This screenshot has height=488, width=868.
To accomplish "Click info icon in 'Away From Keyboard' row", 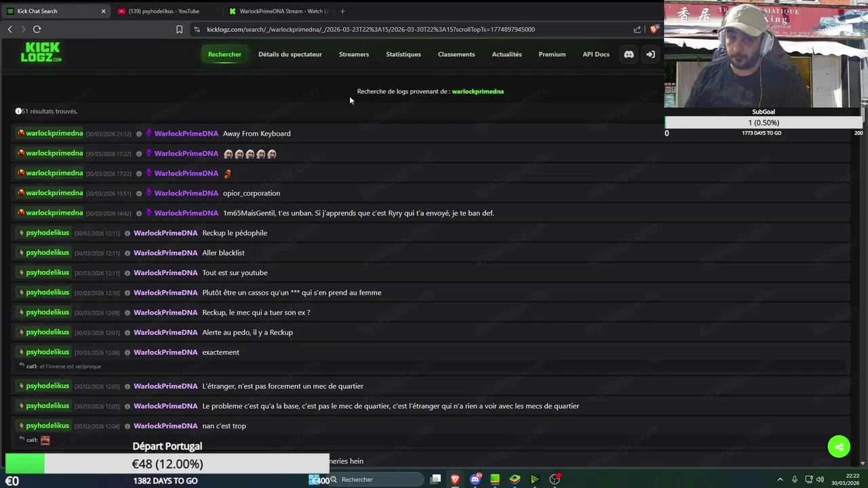I will coord(139,134).
